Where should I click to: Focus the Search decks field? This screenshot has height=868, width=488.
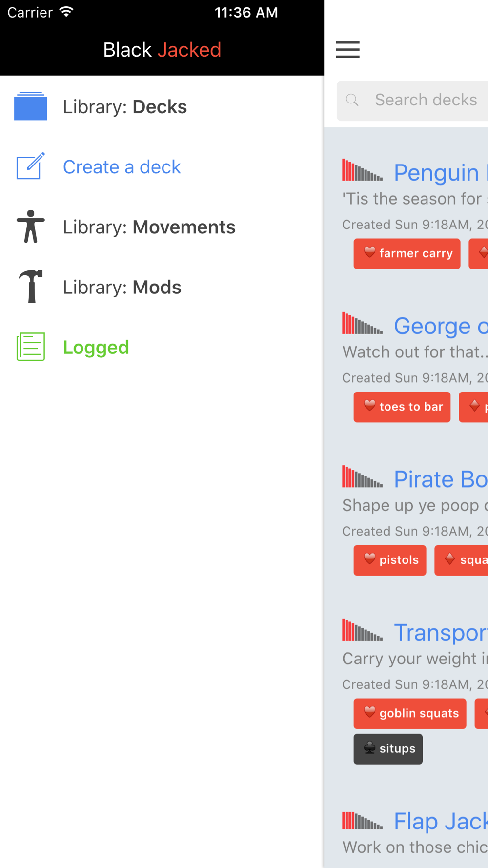coord(412,101)
